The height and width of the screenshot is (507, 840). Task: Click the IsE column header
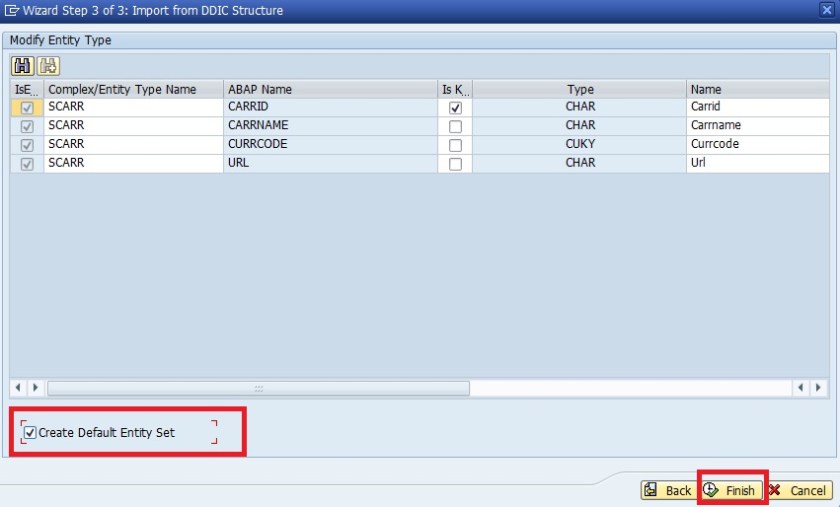[27, 90]
